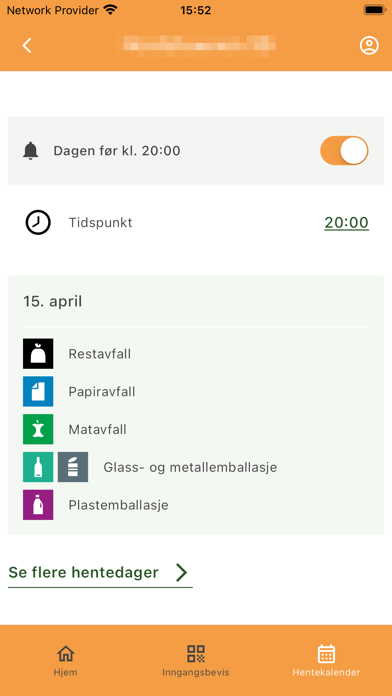
Task: Tap the gray metal can icon
Action: 73,467
